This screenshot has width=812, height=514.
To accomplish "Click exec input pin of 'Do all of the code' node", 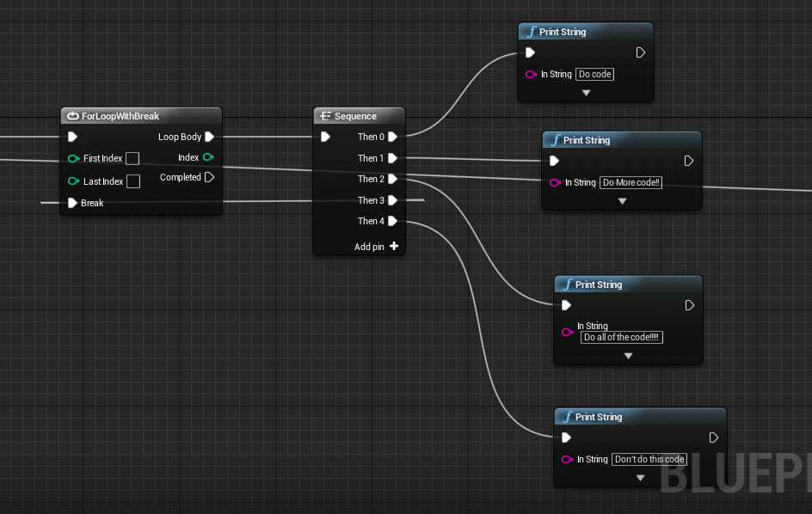I will tap(567, 305).
